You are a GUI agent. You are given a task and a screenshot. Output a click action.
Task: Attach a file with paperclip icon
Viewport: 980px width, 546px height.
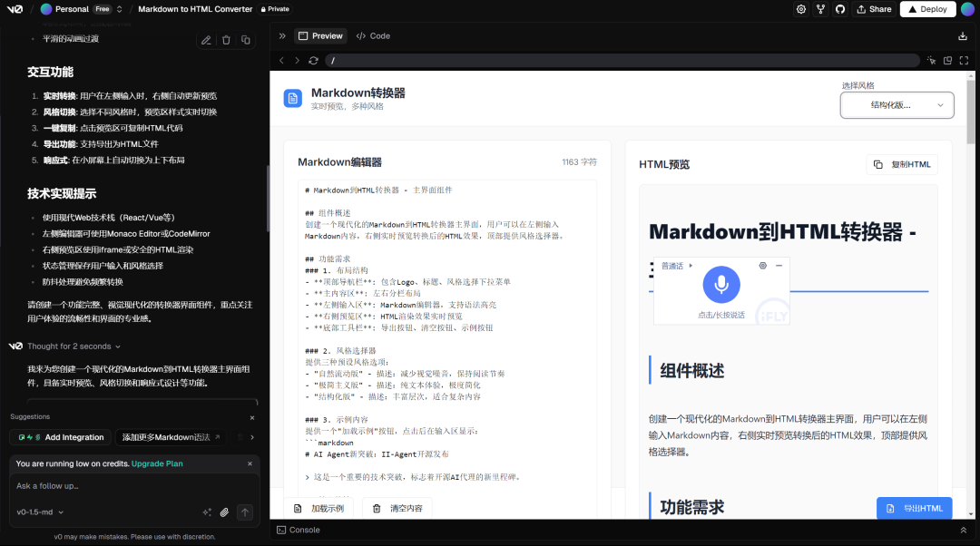click(x=224, y=512)
